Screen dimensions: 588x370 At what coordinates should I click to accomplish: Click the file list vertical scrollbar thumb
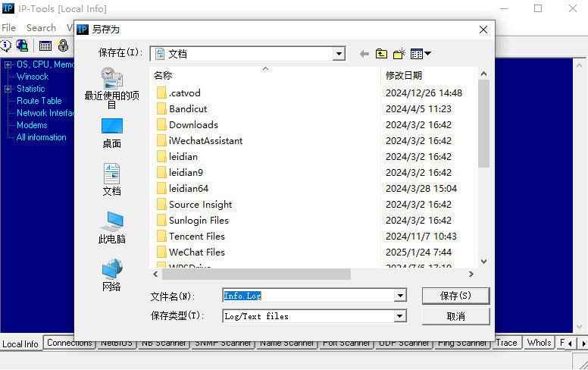tap(483, 123)
